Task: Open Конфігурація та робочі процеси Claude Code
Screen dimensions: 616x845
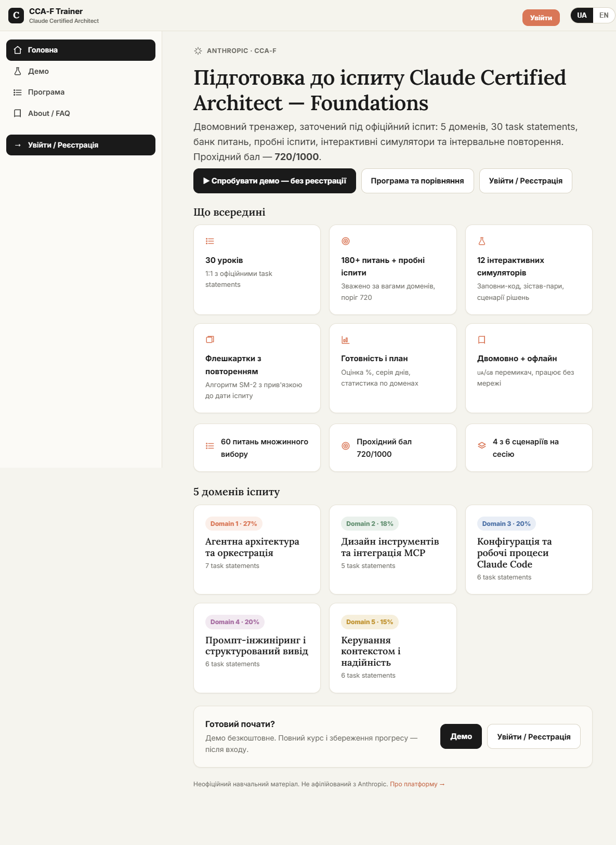Action: click(x=529, y=549)
